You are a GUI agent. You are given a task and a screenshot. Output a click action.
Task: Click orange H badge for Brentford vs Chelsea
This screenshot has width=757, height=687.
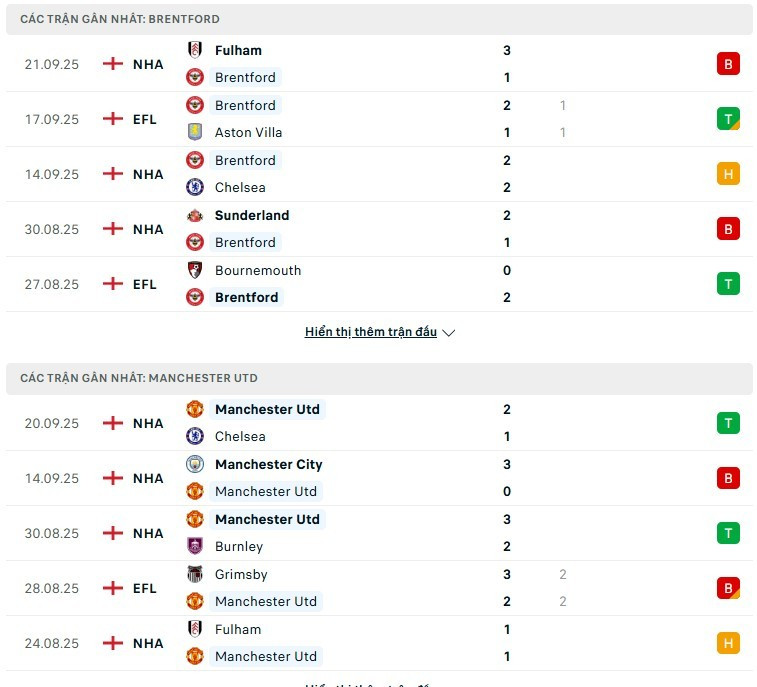pyautogui.click(x=728, y=174)
